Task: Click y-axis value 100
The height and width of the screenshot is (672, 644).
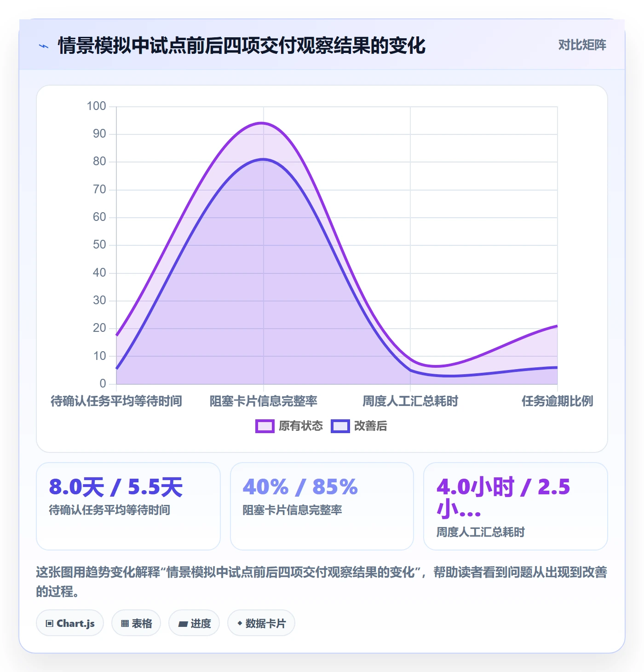Action: click(x=97, y=106)
